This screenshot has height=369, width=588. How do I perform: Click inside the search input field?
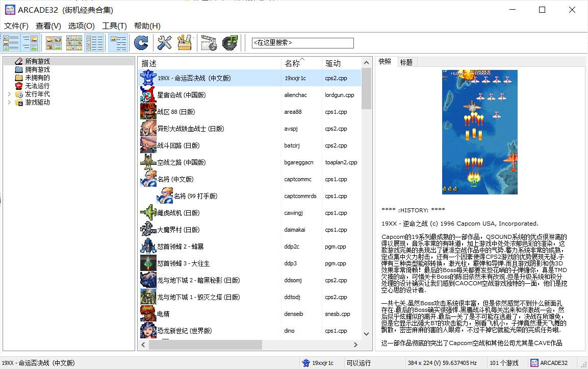[302, 43]
